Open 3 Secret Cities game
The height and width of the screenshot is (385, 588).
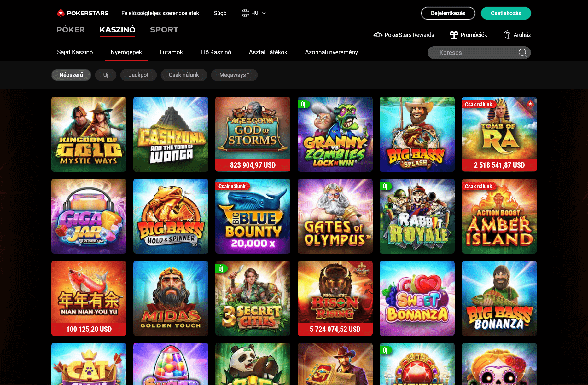click(253, 298)
